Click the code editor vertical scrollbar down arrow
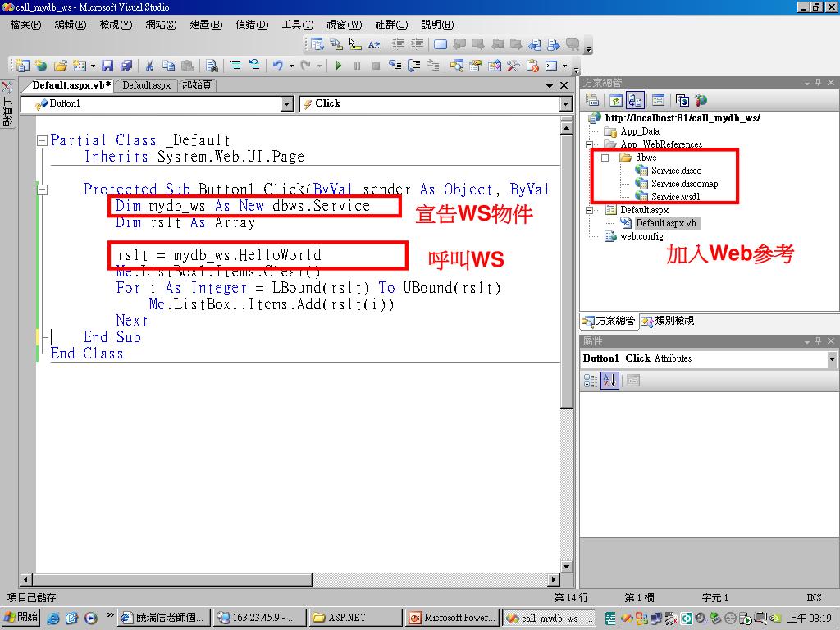The image size is (840, 630). 566,566
